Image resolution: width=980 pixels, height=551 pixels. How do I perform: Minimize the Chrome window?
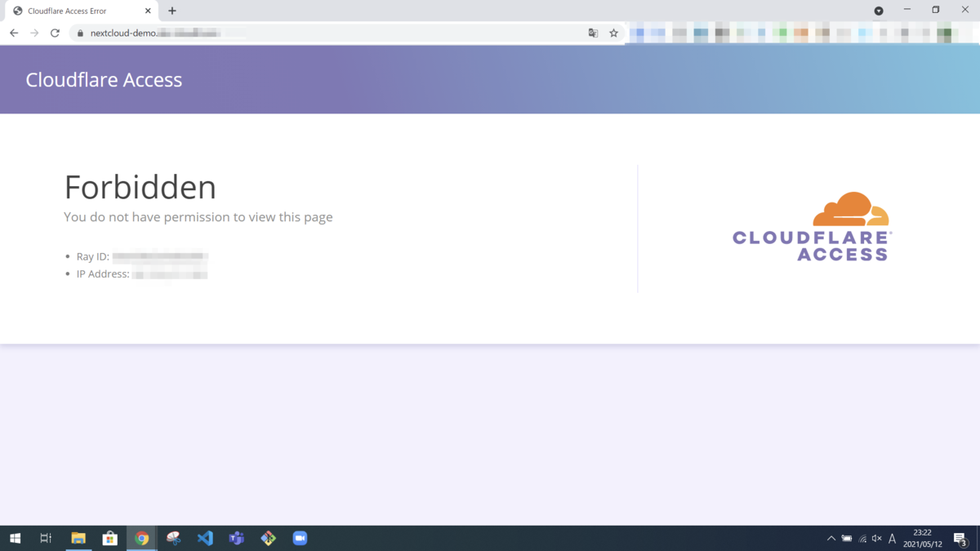[x=907, y=10]
